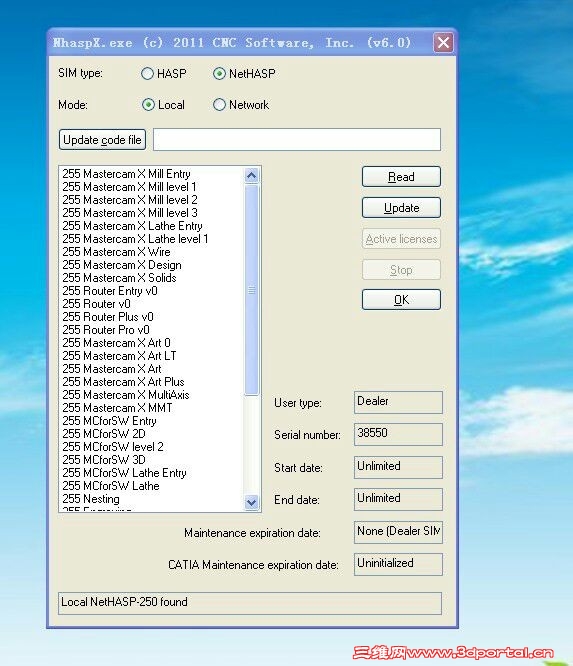This screenshot has height=666, width=573.
Task: Click the User type field showing Dealer
Action: click(398, 402)
